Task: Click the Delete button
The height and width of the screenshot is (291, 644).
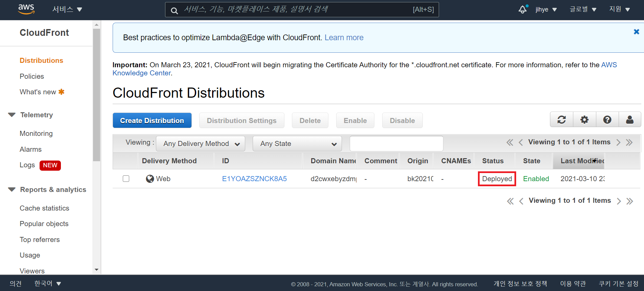Action: (x=310, y=120)
